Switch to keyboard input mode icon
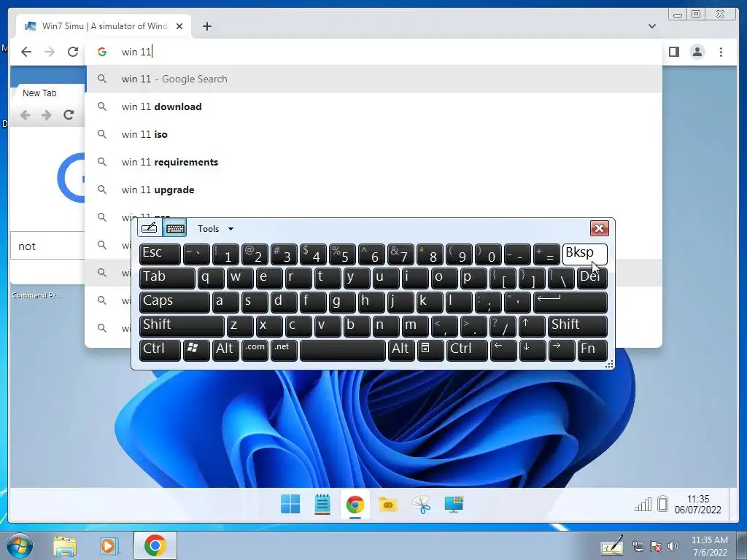This screenshot has height=560, width=747. coord(175,228)
